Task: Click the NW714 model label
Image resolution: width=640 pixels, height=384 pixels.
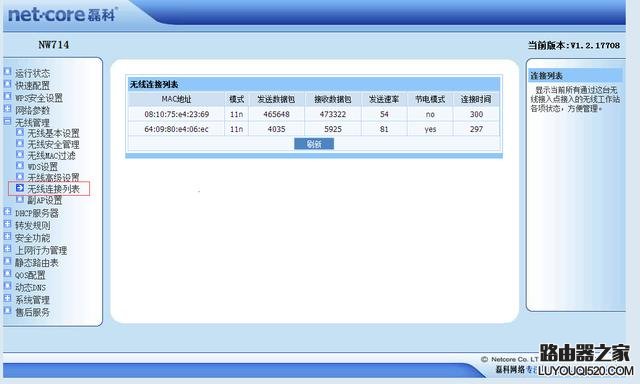Action: [53, 44]
